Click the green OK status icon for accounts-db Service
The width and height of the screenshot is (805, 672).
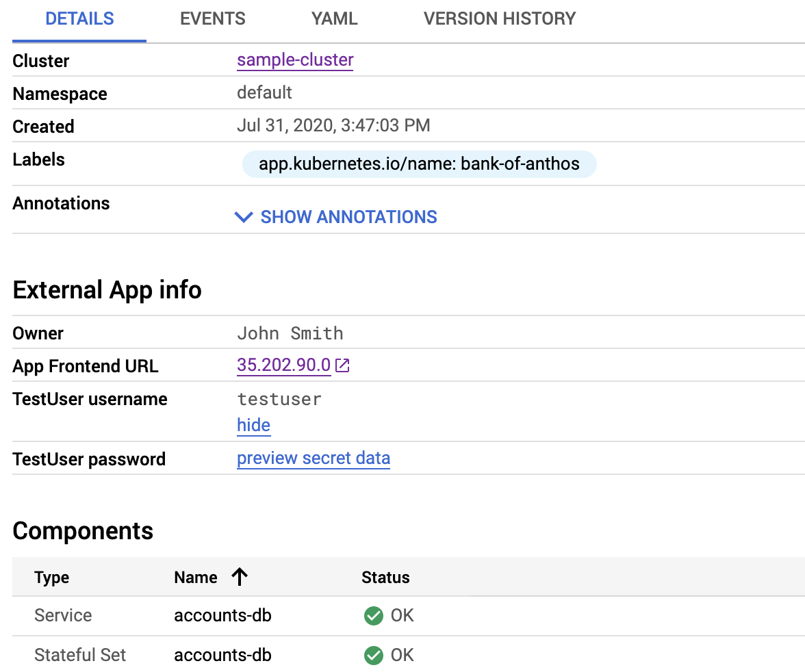(x=373, y=615)
